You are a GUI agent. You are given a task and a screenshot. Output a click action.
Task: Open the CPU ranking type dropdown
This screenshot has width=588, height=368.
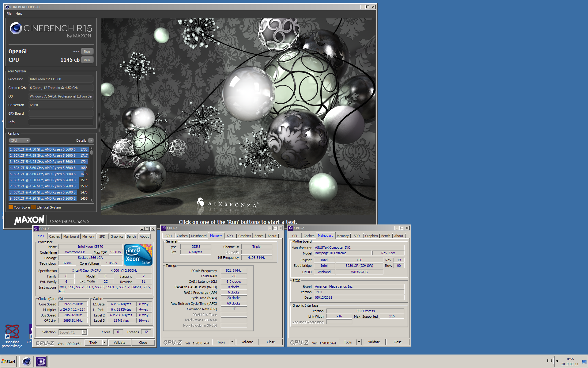pos(19,140)
